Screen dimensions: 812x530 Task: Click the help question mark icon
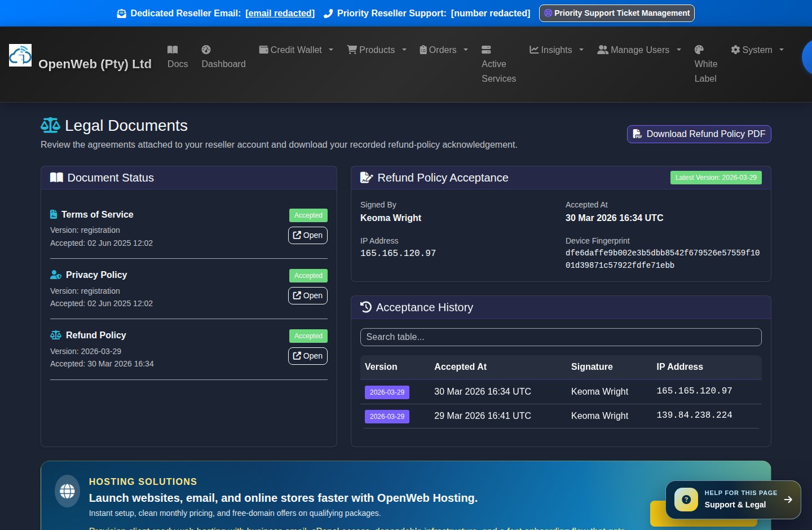tap(686, 500)
